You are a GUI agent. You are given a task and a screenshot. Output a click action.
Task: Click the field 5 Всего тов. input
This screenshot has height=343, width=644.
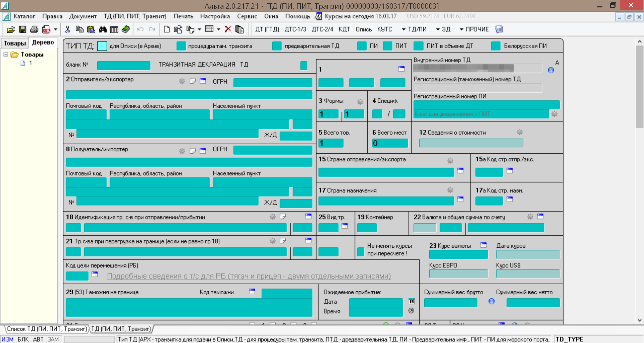[x=331, y=143]
